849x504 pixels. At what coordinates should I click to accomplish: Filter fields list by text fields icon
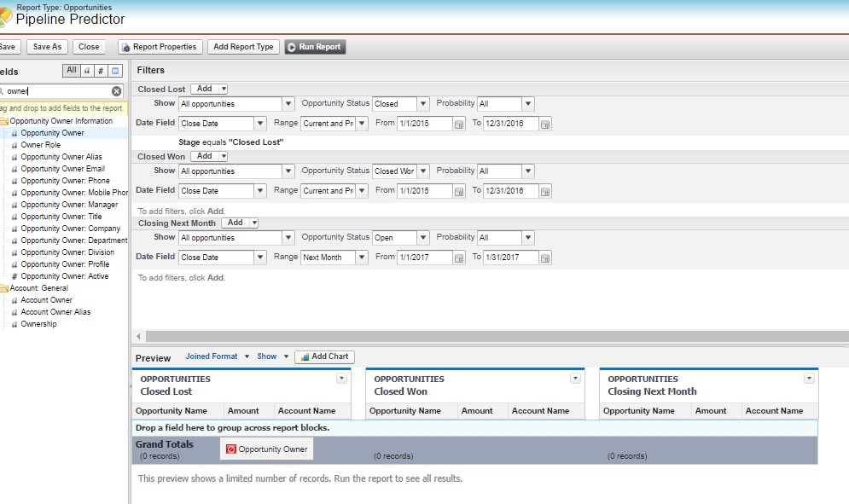pos(88,71)
